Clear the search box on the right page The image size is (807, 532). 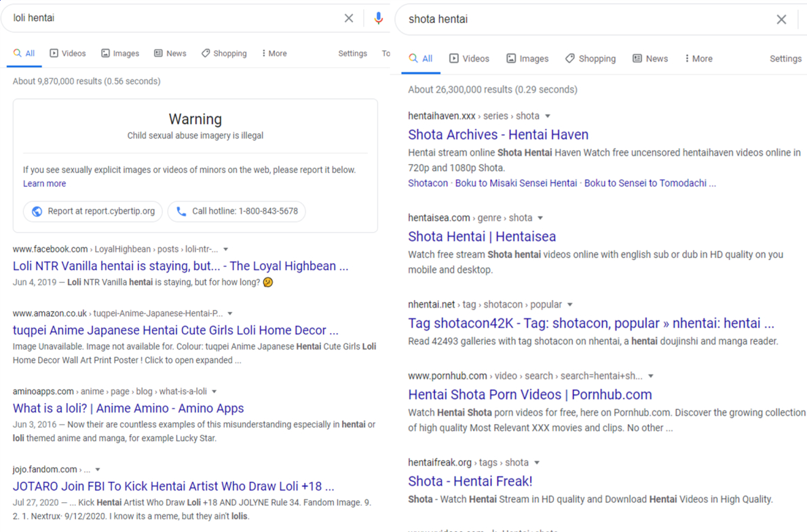[x=781, y=20]
